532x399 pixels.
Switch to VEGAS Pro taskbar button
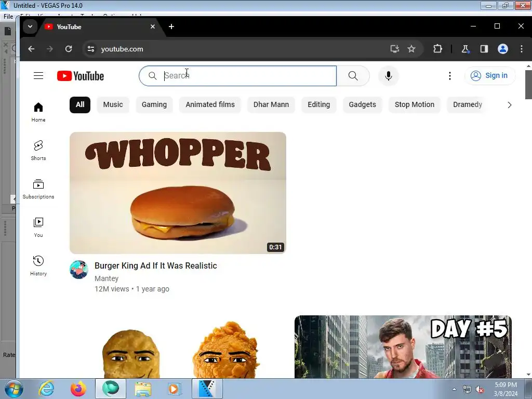[x=207, y=389]
